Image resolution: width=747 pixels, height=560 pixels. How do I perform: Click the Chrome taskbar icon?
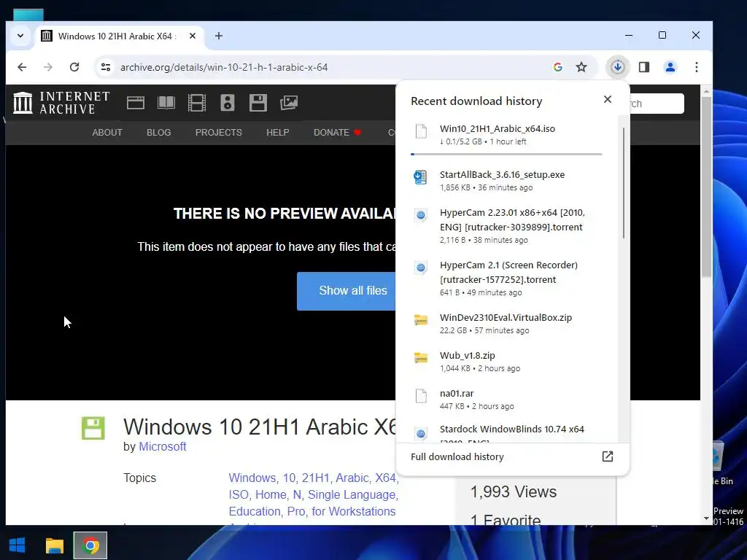(90, 545)
